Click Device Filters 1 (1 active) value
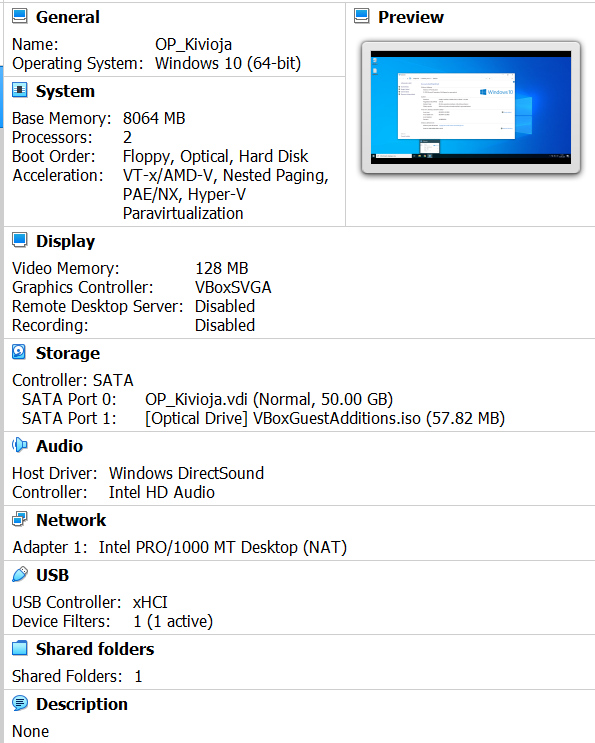595x743 pixels. (173, 621)
